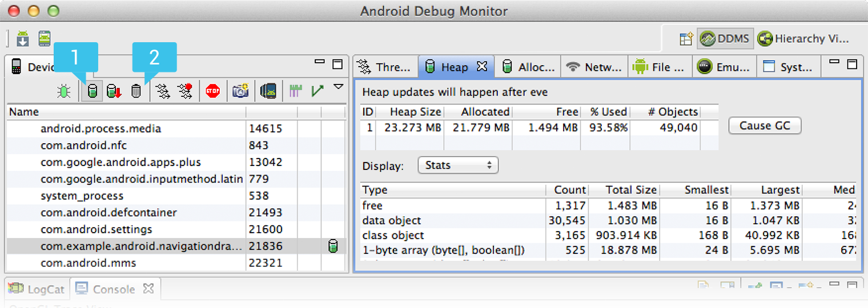This screenshot has height=308, width=868.
Task: Toggle the Update Threads icon
Action: (163, 91)
